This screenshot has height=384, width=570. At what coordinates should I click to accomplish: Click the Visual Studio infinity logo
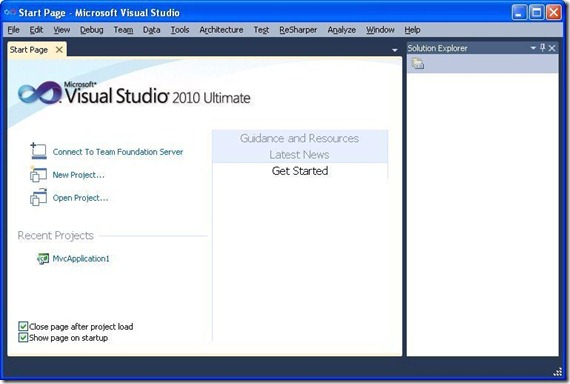click(x=40, y=92)
